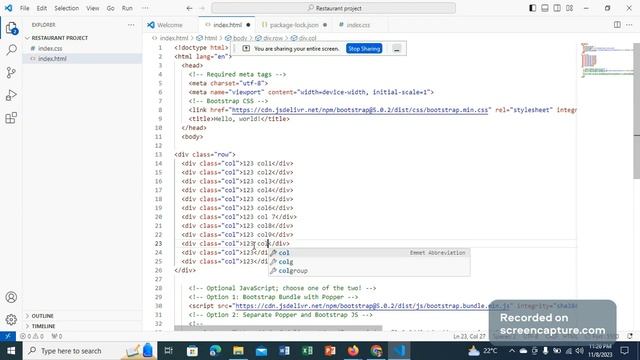Open editor more actions menu

(629, 25)
